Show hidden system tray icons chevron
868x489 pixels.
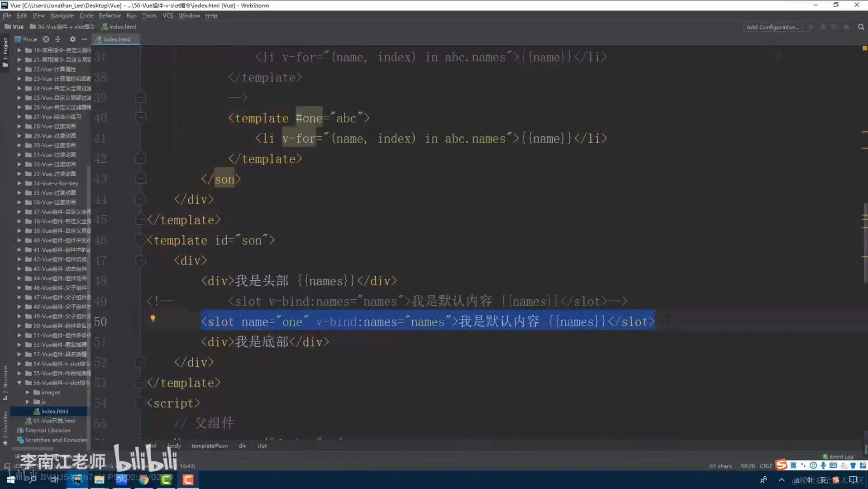[x=782, y=480]
